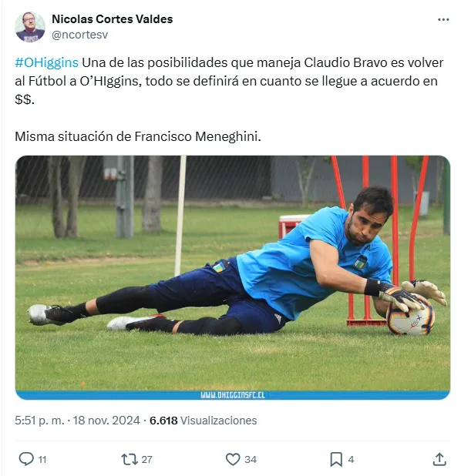Click the 4 bookmarks count

pos(351,460)
